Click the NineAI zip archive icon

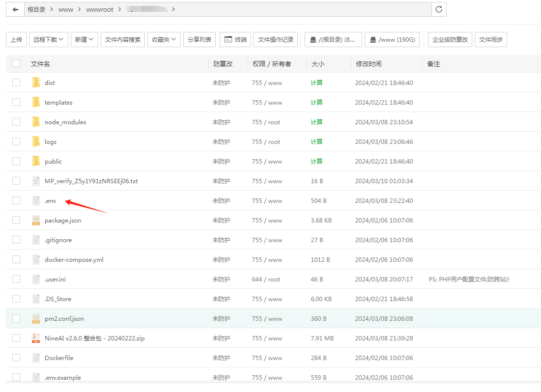pos(36,338)
